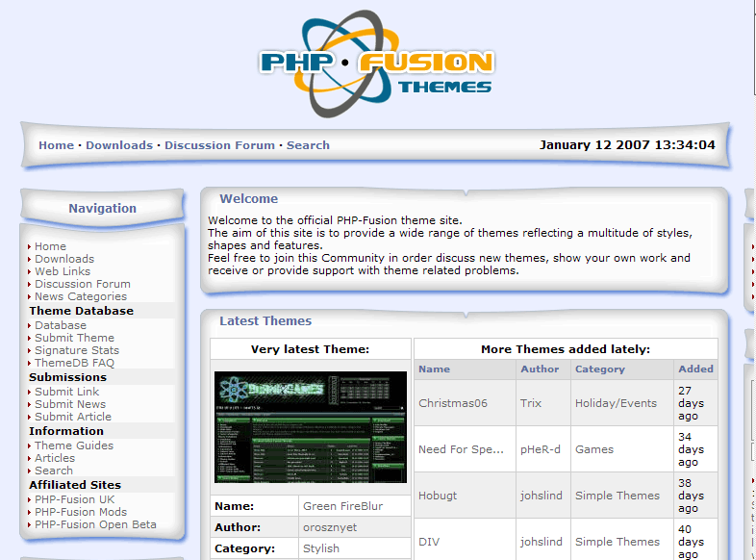This screenshot has width=756, height=560.
Task: Open Downloads in top navigation bar
Action: click(118, 145)
